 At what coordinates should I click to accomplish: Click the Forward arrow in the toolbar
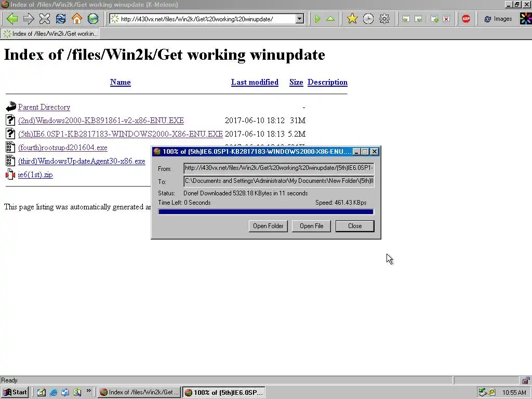(29, 19)
